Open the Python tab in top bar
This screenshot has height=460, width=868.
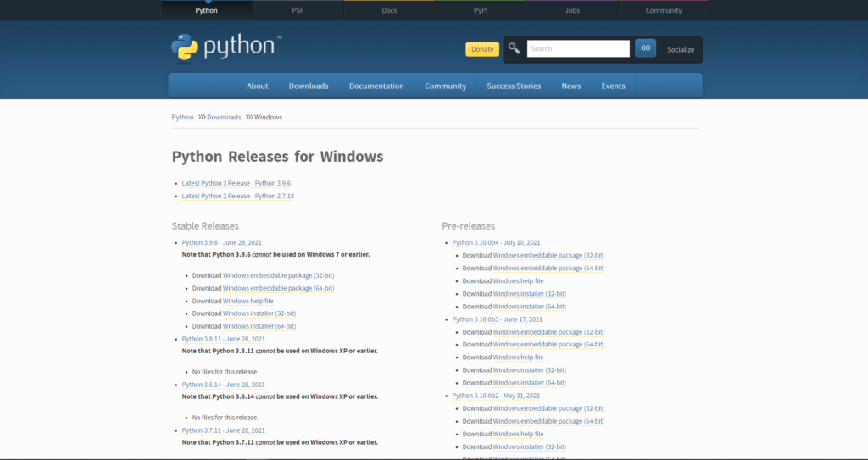click(207, 10)
